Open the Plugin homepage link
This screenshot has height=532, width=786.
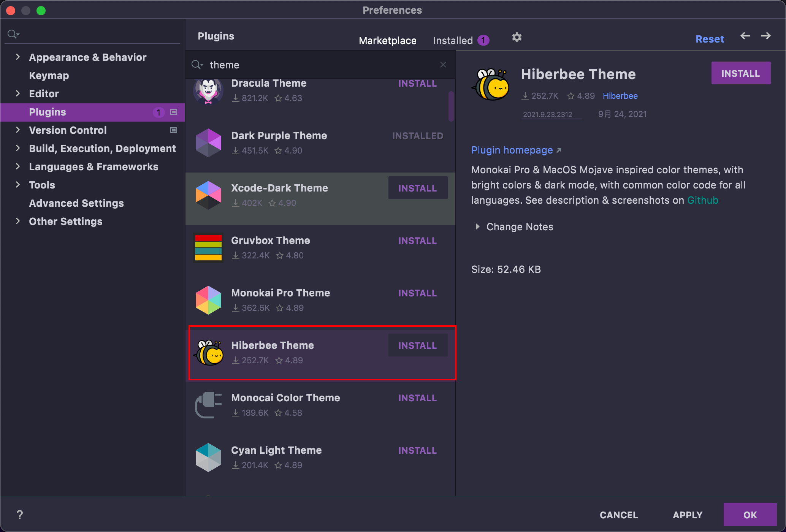[x=512, y=150]
